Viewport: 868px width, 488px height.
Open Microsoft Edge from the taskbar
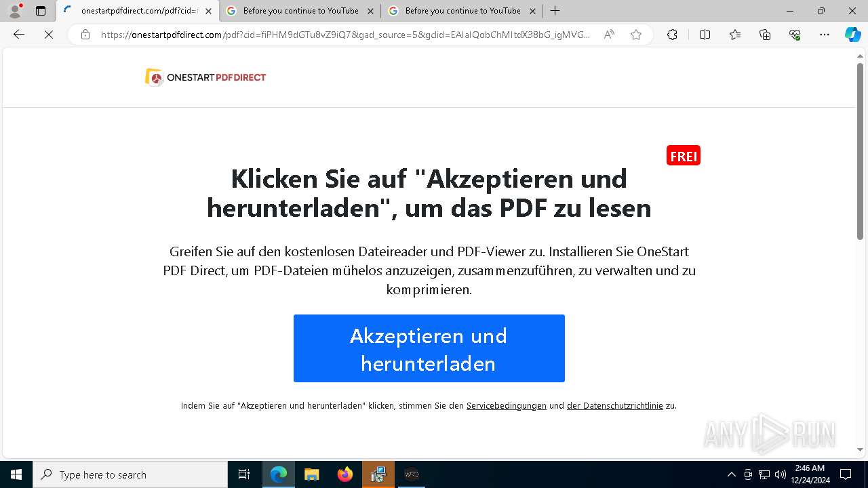pyautogui.click(x=279, y=474)
